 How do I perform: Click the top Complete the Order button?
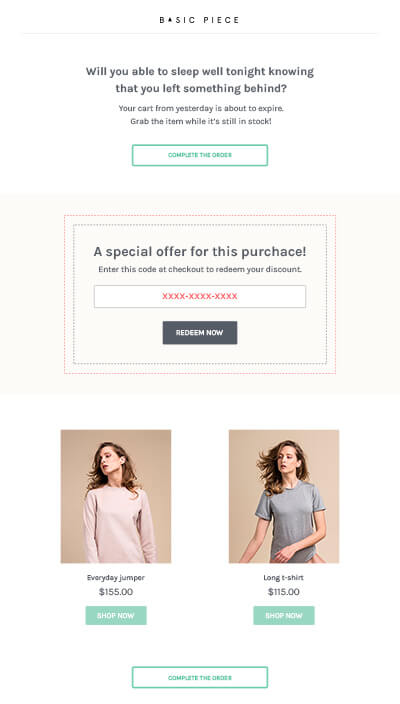[200, 155]
